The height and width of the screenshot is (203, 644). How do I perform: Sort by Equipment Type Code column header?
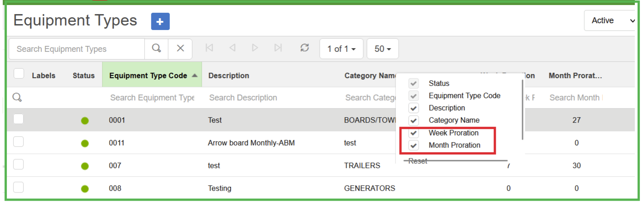coord(148,75)
